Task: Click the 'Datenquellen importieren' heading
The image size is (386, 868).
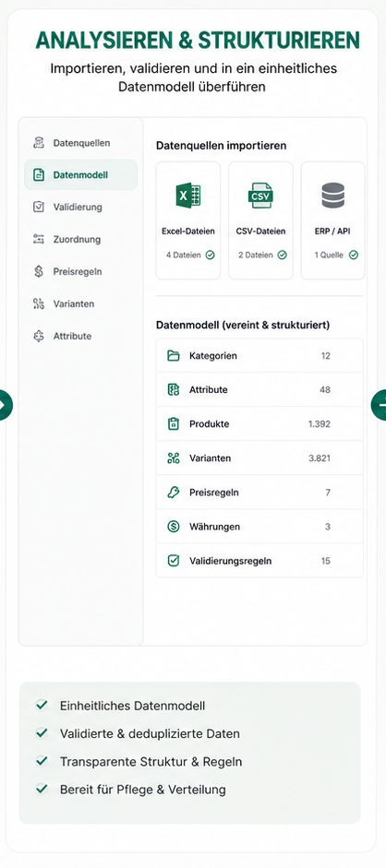Action: 222,146
